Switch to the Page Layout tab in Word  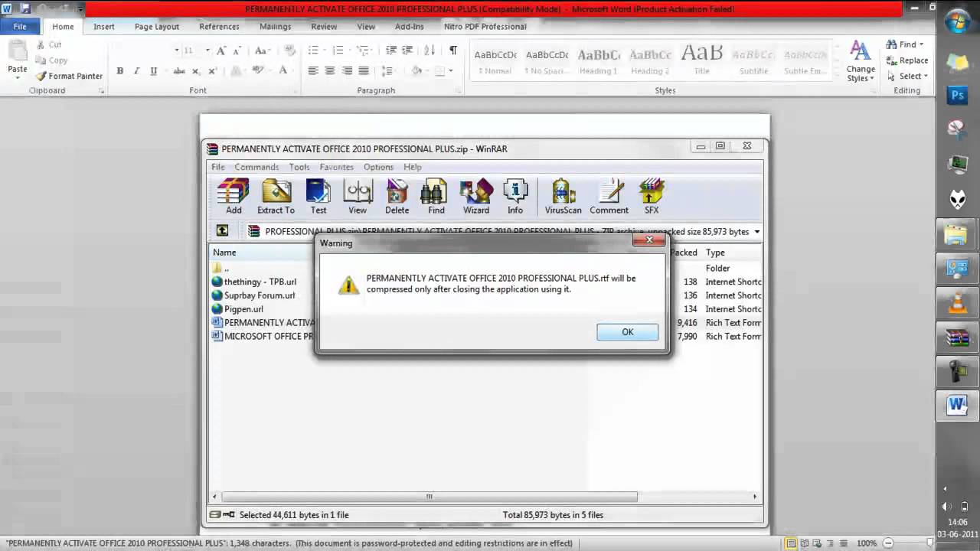(x=157, y=26)
